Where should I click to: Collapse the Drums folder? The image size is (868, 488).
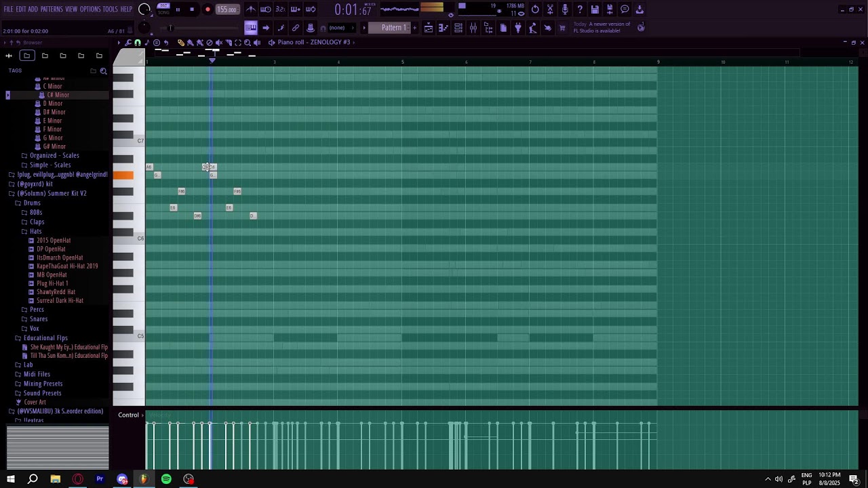32,203
